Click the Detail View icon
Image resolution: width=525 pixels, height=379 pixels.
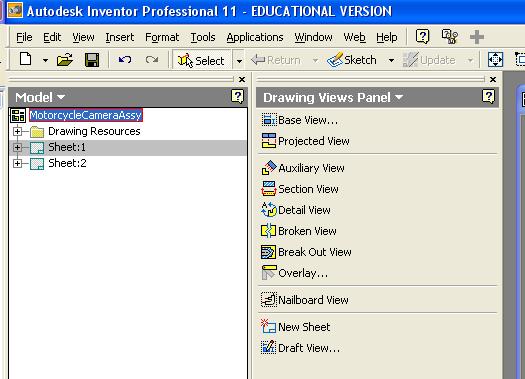tap(269, 210)
